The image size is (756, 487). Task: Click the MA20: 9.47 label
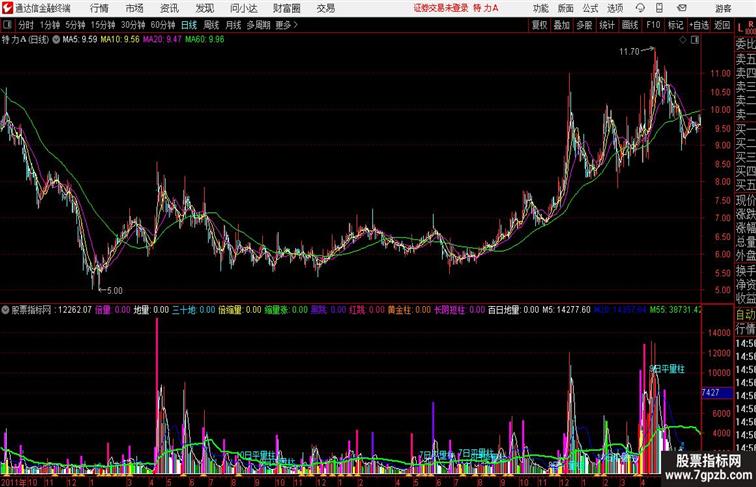click(162, 40)
